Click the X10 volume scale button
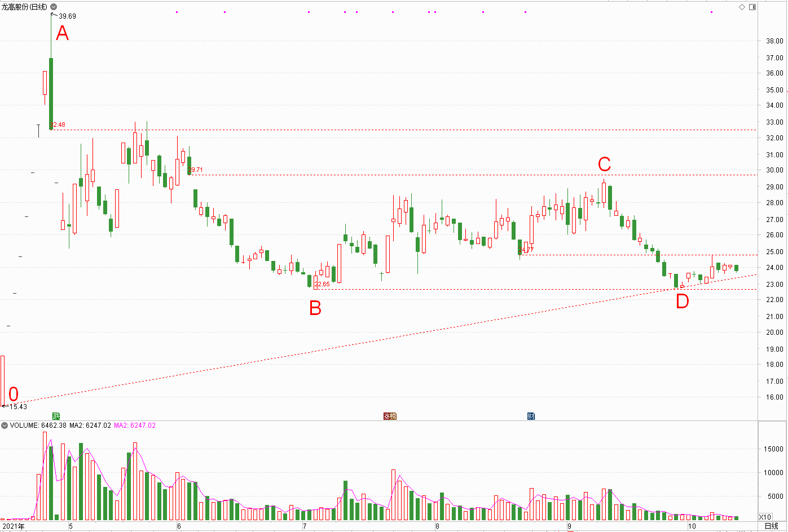This screenshot has width=788, height=532. 765,517
